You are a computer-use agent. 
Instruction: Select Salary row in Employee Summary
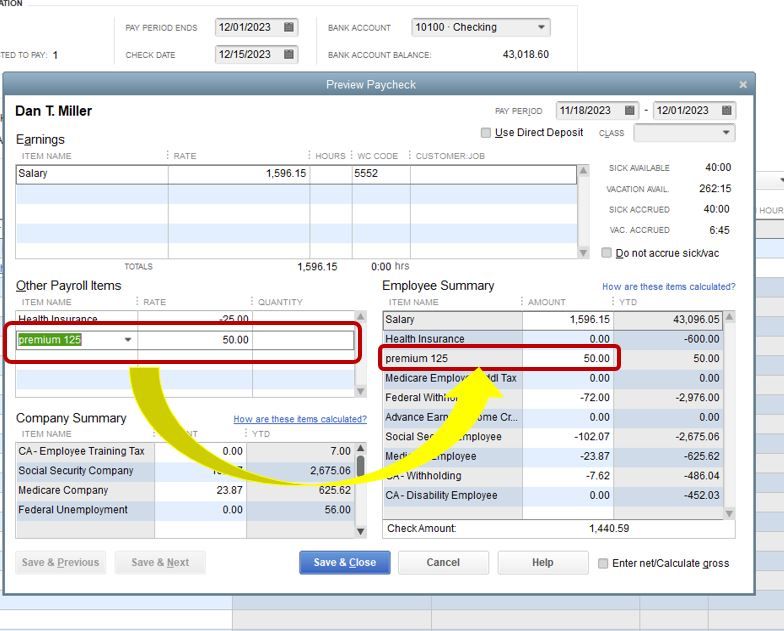click(553, 319)
